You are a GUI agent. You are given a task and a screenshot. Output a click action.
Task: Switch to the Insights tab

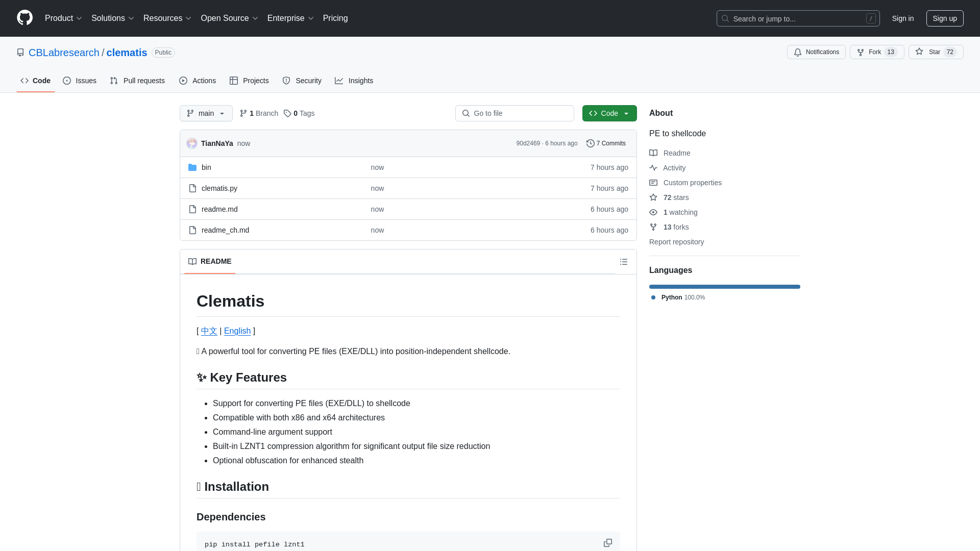pos(354,81)
